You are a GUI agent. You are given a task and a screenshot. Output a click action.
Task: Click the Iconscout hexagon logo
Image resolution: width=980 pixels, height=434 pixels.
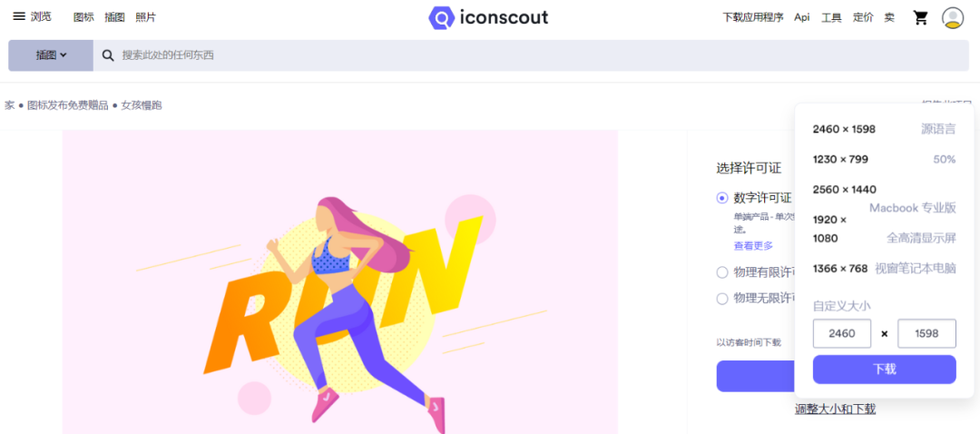point(442,17)
